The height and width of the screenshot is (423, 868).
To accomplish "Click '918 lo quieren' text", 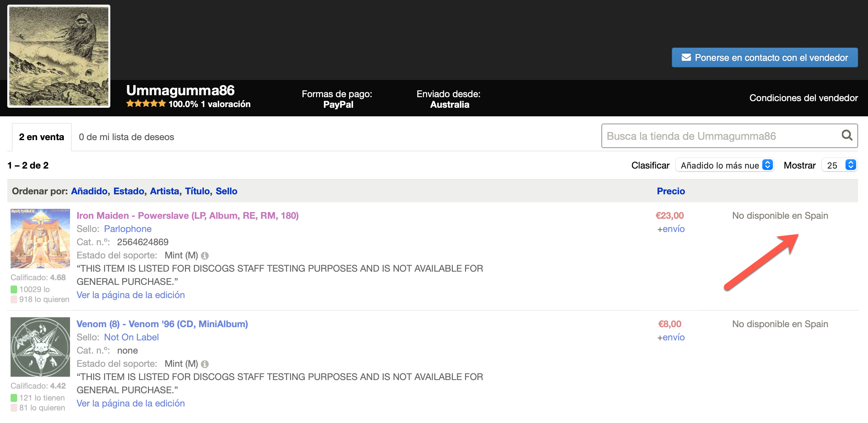I will click(44, 300).
